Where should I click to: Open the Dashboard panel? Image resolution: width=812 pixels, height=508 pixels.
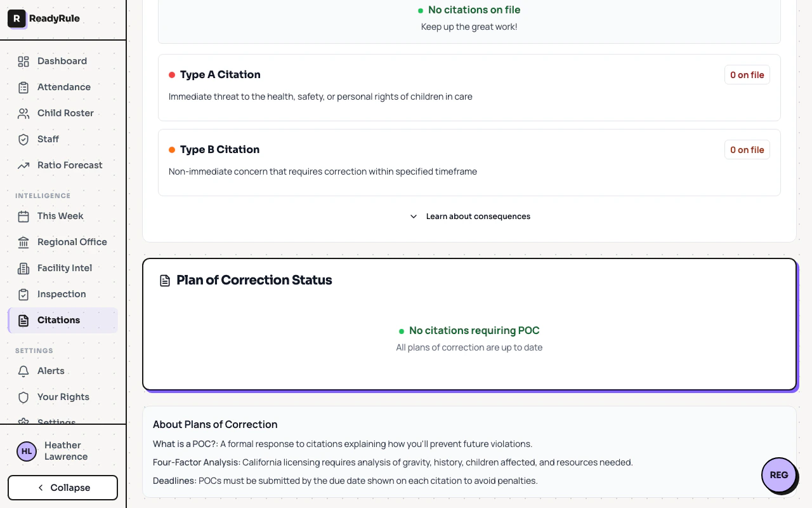click(62, 61)
